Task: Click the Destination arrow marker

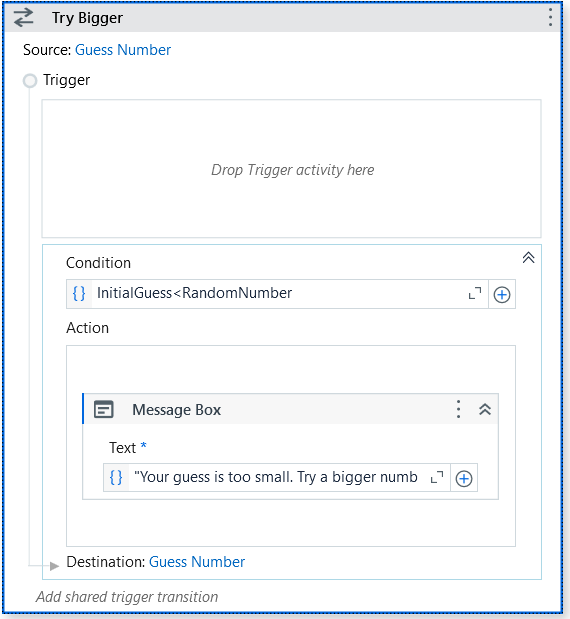Action: [54, 566]
